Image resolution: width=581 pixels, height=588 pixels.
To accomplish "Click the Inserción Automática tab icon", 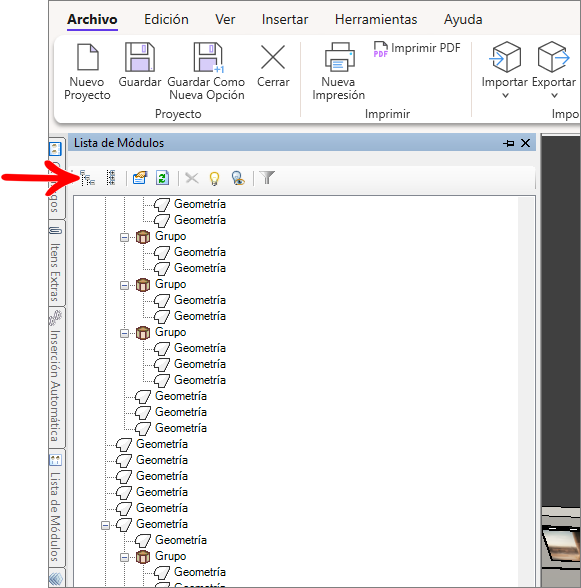I will (56, 318).
